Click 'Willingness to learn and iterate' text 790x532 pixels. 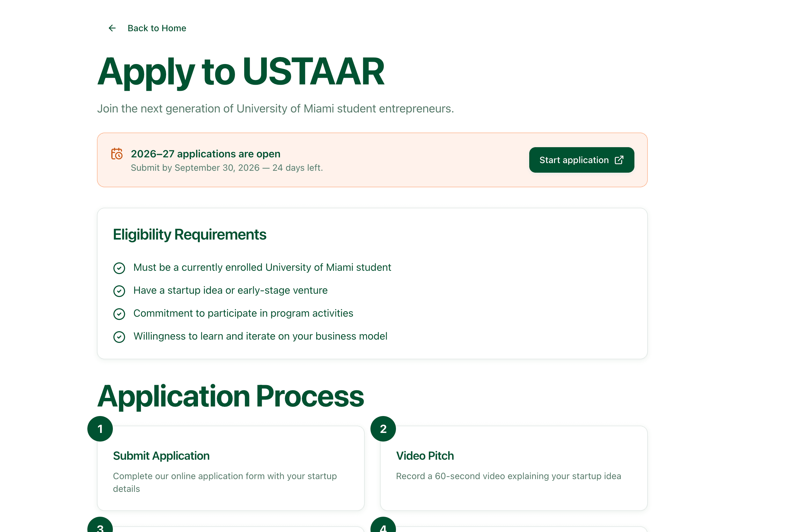(260, 336)
